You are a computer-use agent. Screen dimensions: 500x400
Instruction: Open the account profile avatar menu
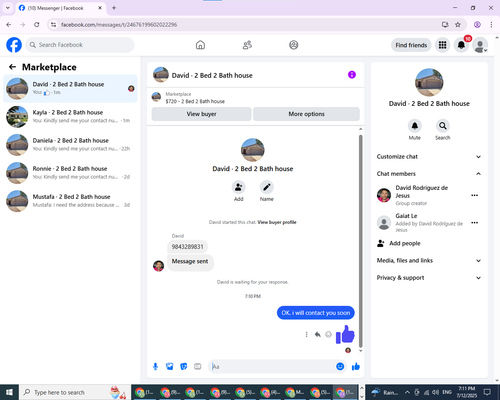coord(480,45)
